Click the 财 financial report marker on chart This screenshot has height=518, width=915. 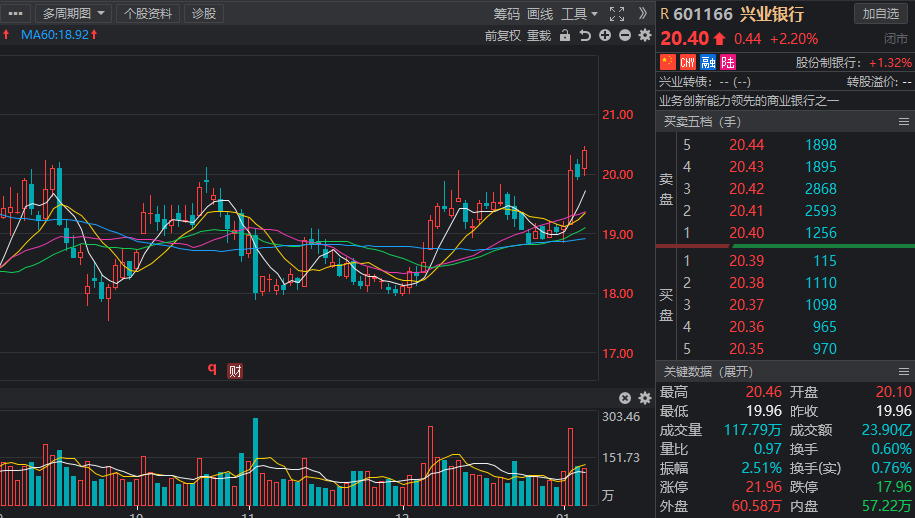click(235, 371)
